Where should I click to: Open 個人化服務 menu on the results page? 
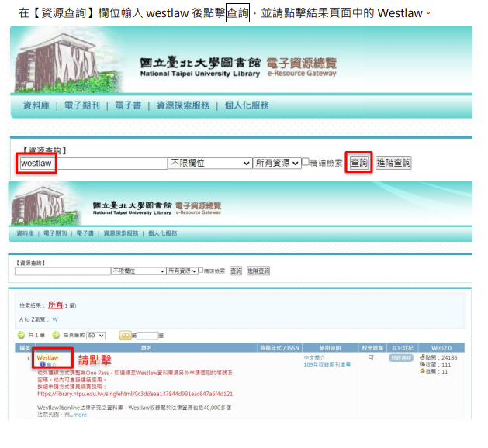point(162,233)
